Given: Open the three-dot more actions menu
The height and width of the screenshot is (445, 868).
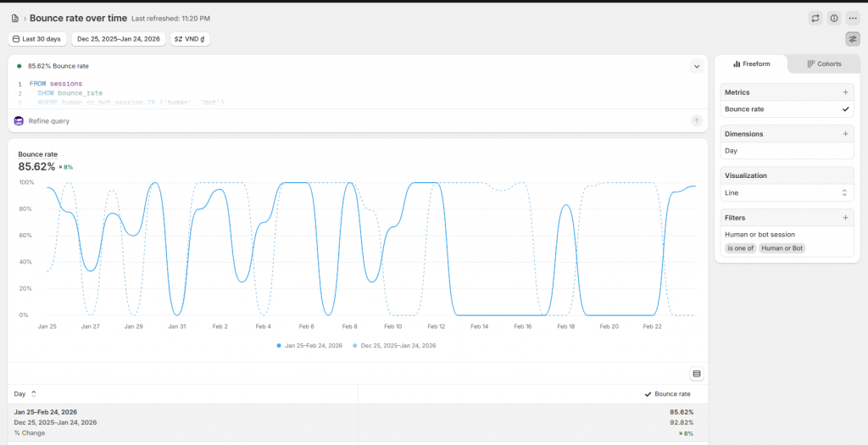Looking at the screenshot, I should [x=853, y=19].
